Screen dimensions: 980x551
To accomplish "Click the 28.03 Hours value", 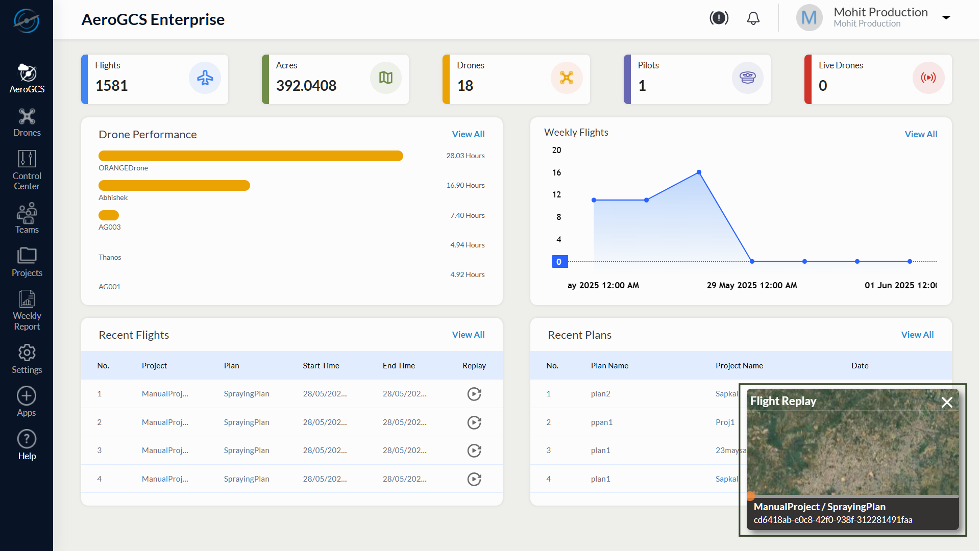I will (x=465, y=156).
